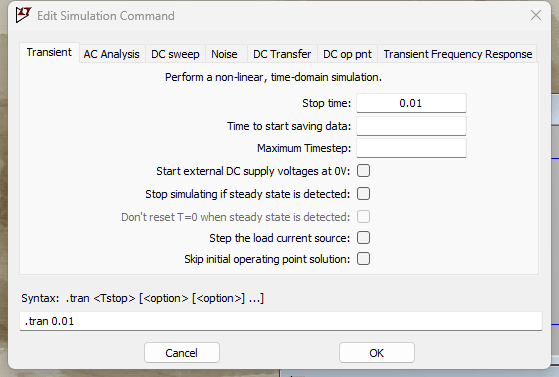Viewport: 559px width, 377px height.
Task: Focus the Time to start saving data field
Action: 411,126
